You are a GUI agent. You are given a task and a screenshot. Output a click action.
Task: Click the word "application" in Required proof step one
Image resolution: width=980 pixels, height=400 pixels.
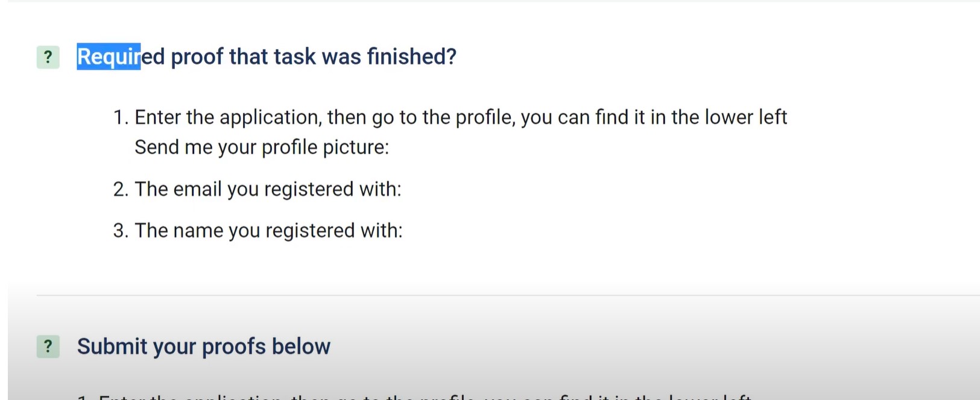[270, 117]
